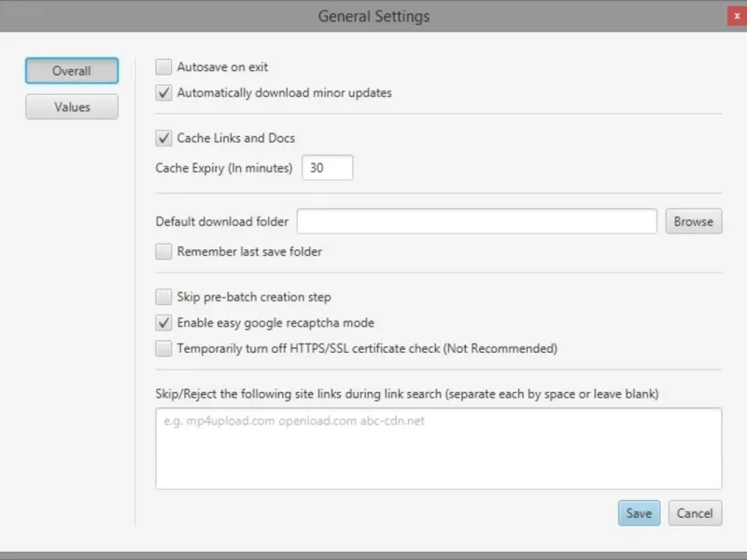Check Temporarily turn off HTTPS/SSL certificate check
Viewport: 747px width, 560px height.
click(163, 348)
